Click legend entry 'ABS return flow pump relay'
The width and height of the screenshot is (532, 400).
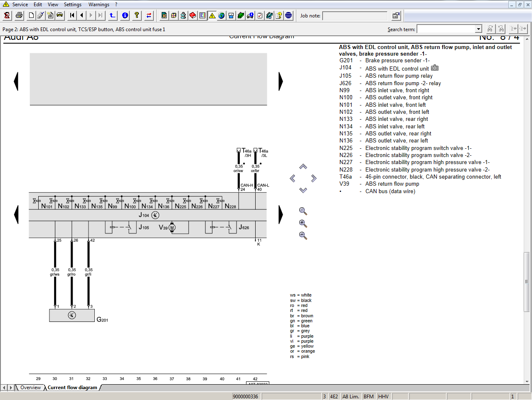[x=399, y=76]
